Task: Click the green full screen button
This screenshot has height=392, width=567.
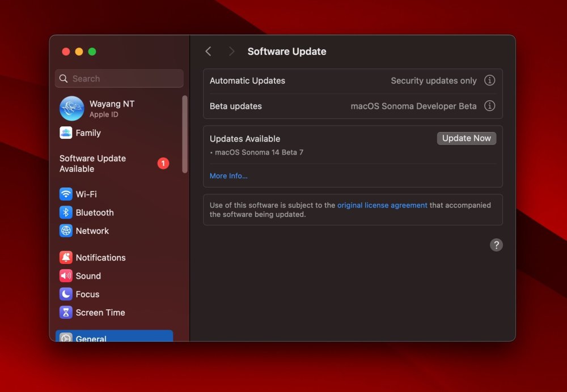Action: [x=92, y=52]
